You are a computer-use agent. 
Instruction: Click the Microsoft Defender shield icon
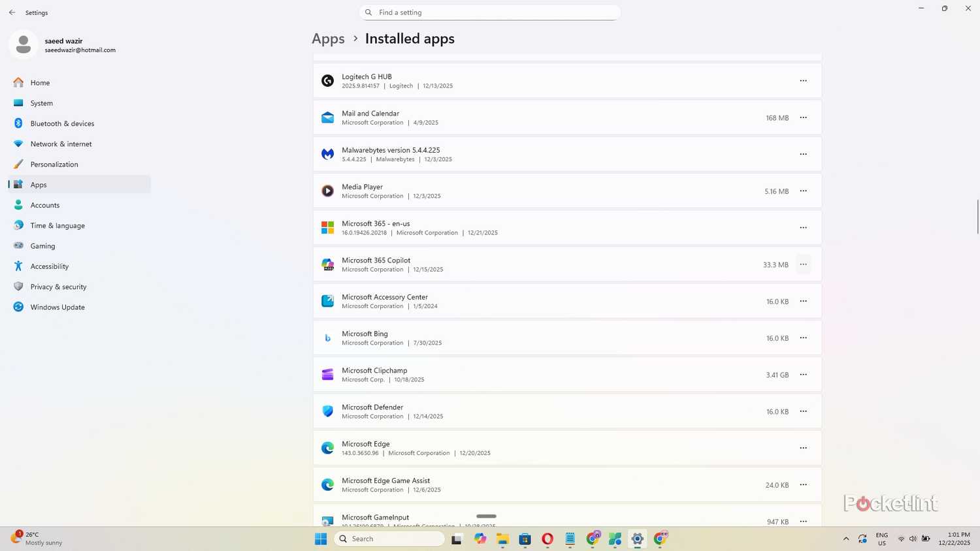tap(327, 411)
